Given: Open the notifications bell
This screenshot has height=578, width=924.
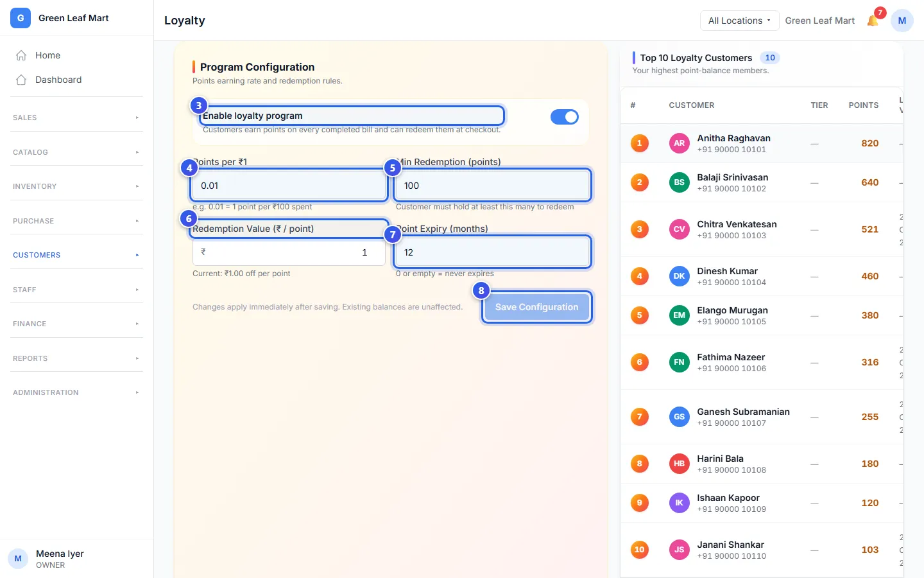Looking at the screenshot, I should click(873, 21).
